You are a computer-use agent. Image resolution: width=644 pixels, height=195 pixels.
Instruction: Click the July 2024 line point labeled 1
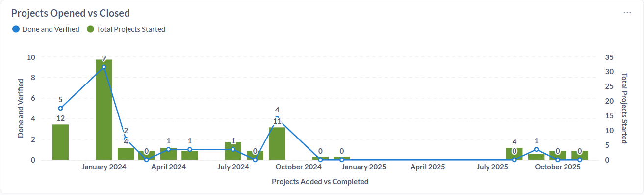click(233, 149)
